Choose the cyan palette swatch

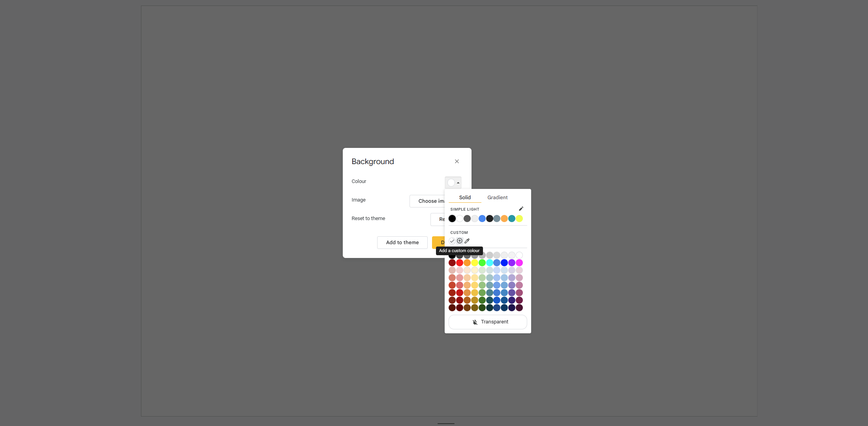pyautogui.click(x=490, y=263)
